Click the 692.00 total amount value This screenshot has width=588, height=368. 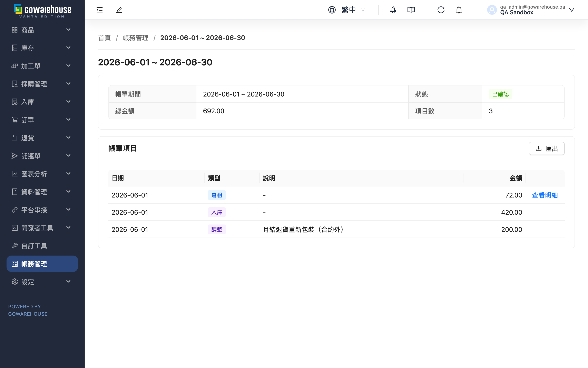click(x=214, y=111)
